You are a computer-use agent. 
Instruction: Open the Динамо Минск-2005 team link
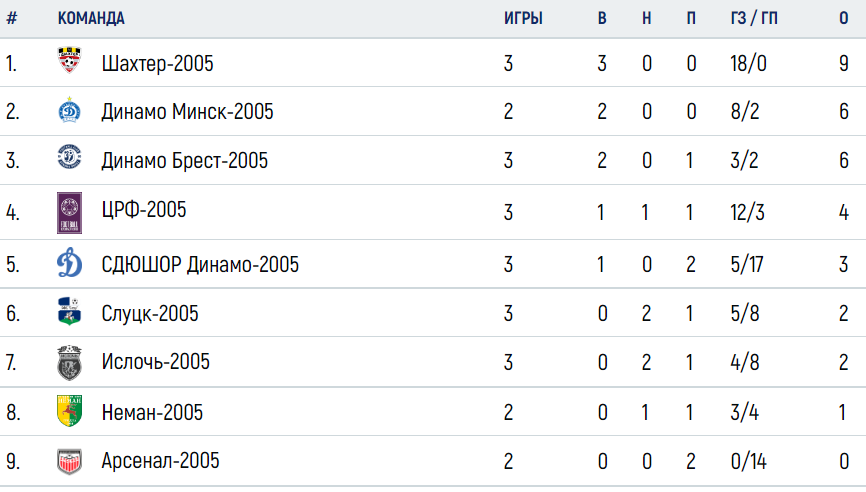pyautogui.click(x=187, y=112)
